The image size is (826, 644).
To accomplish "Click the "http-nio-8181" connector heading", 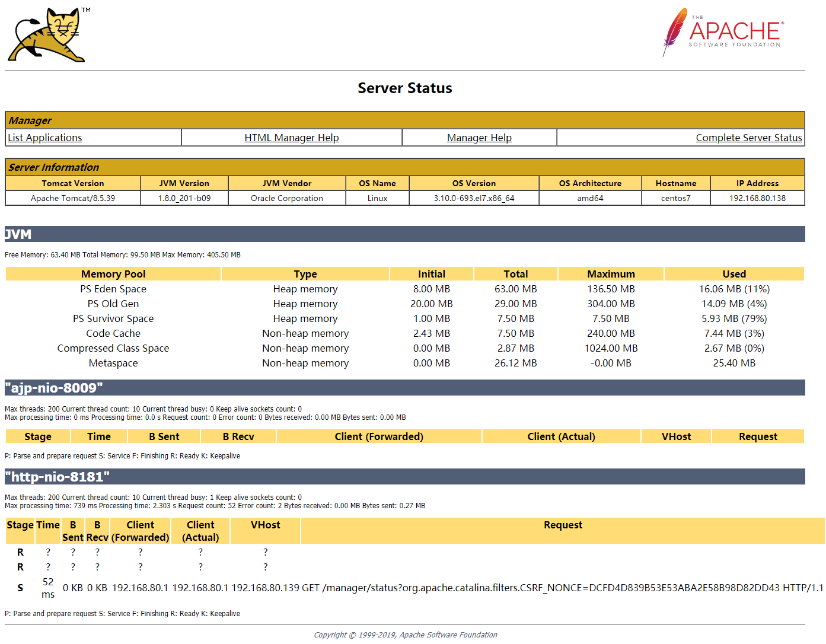I will tap(405, 477).
